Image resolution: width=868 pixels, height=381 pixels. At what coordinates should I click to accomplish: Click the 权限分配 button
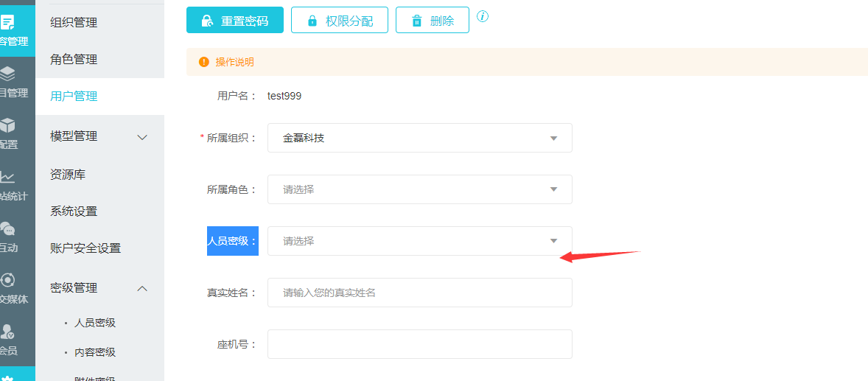[340, 21]
